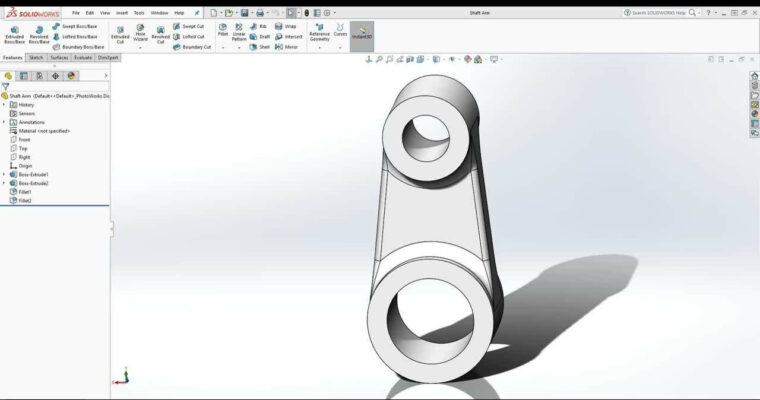
Task: Open the Hole Wizard dropdown arrow
Action: pyautogui.click(x=140, y=48)
